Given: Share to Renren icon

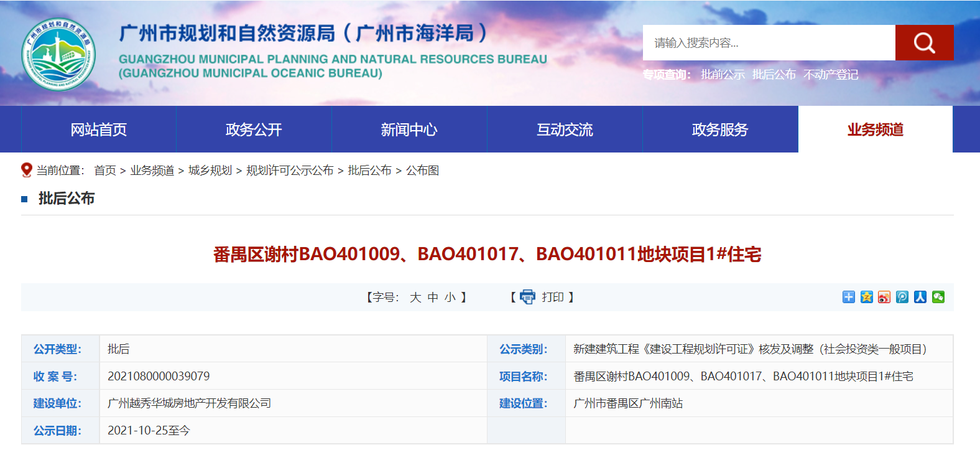Looking at the screenshot, I should tap(920, 297).
